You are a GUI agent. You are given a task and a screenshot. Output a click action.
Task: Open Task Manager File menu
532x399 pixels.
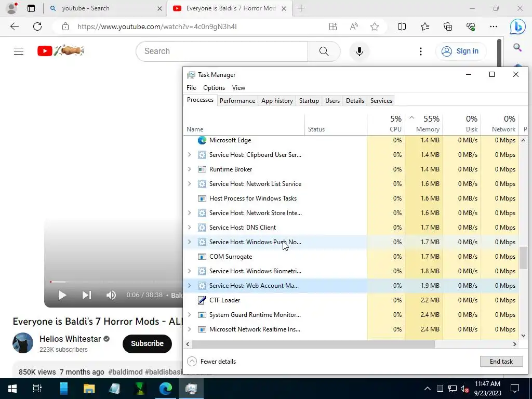coord(191,87)
